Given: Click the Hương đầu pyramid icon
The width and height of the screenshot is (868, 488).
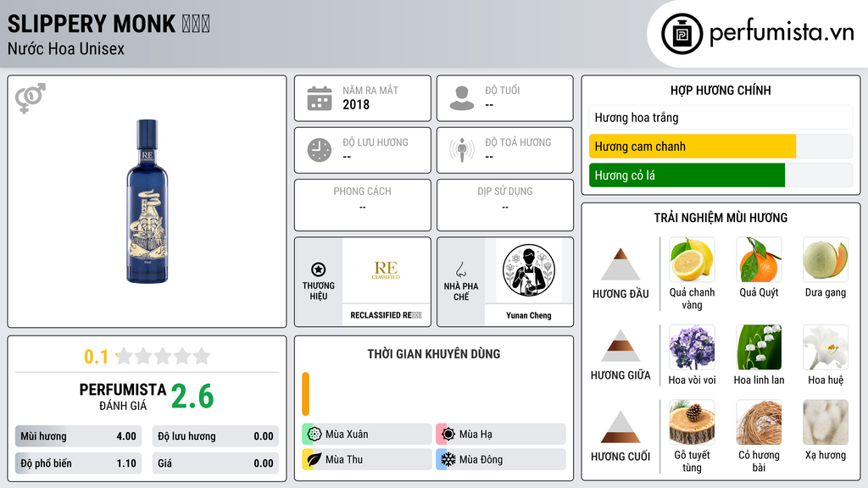Looking at the screenshot, I should point(620,264).
